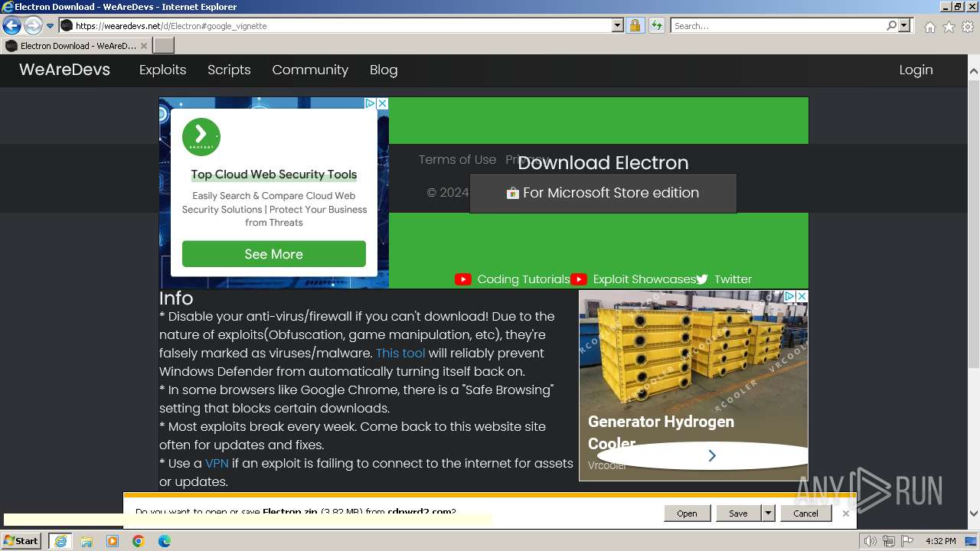Open the media player taskbar icon
The width and height of the screenshot is (980, 551).
tap(113, 541)
